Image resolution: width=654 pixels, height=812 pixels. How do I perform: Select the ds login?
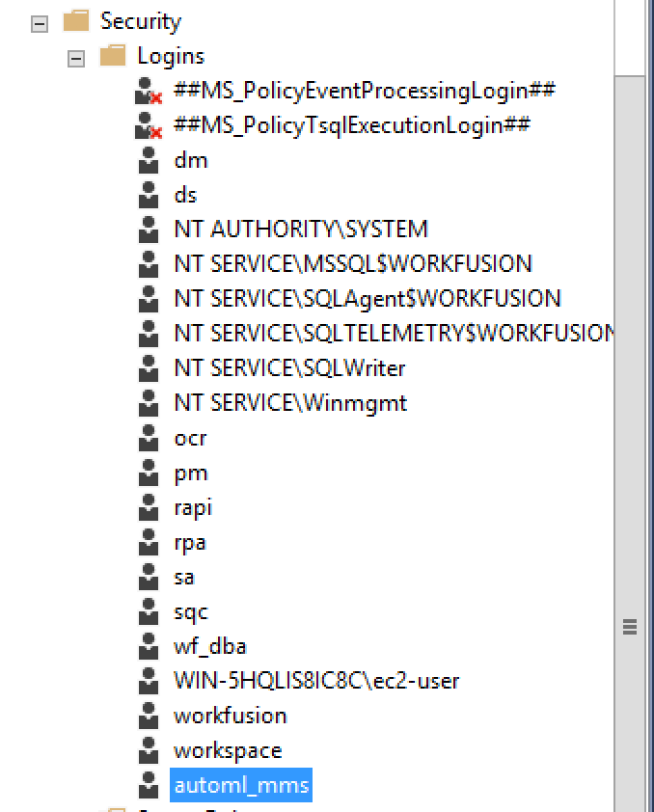(x=185, y=195)
